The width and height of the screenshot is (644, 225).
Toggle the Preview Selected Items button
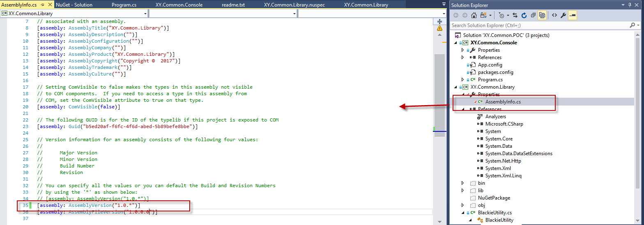click(573, 15)
